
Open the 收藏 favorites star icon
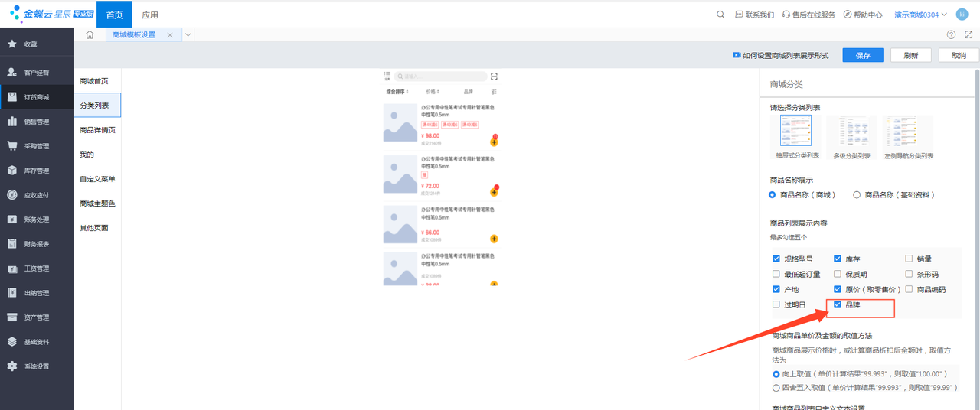click(x=12, y=44)
